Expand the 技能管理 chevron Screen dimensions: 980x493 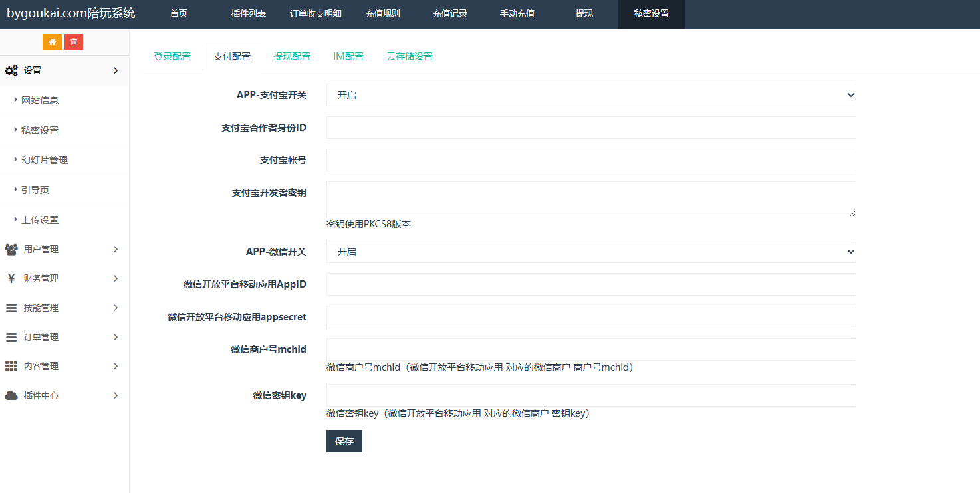[x=116, y=308]
